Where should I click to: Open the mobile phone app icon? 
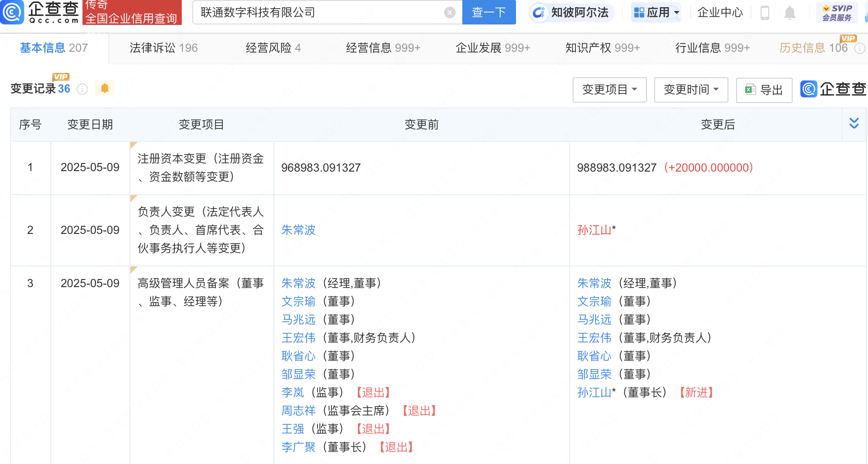pyautogui.click(x=765, y=12)
